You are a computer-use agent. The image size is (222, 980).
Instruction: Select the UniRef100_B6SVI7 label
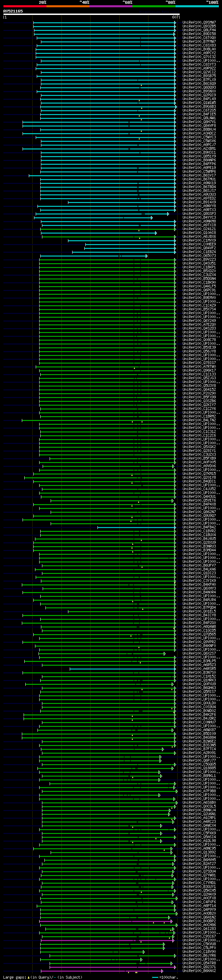tap(199, 175)
